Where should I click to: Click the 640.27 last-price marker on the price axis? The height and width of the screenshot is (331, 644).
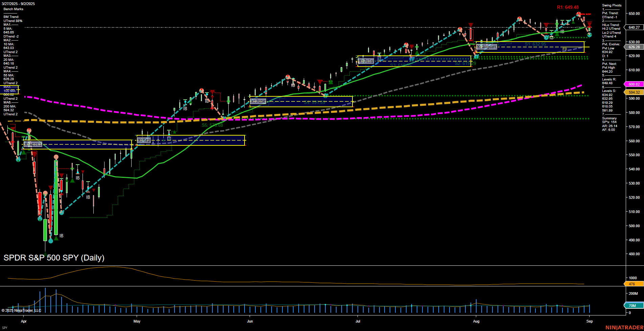click(634, 28)
